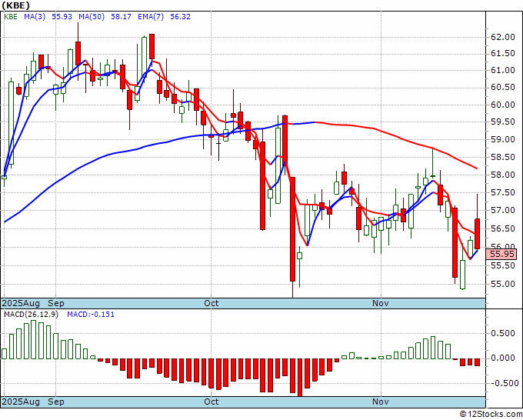Click the last red candlestick near 56.75
Image resolution: width=523 pixels, height=420 pixels.
pos(478,234)
